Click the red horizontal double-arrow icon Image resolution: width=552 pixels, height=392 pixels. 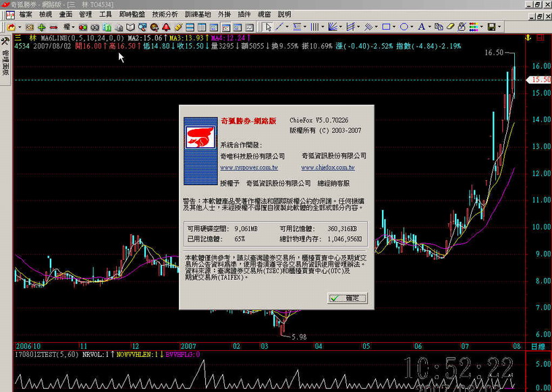point(53,27)
